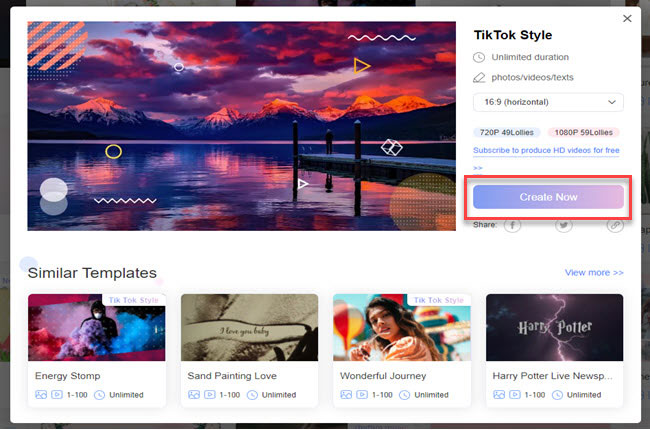This screenshot has height=430, width=650.
Task: Close the template preview dialog
Action: click(627, 18)
